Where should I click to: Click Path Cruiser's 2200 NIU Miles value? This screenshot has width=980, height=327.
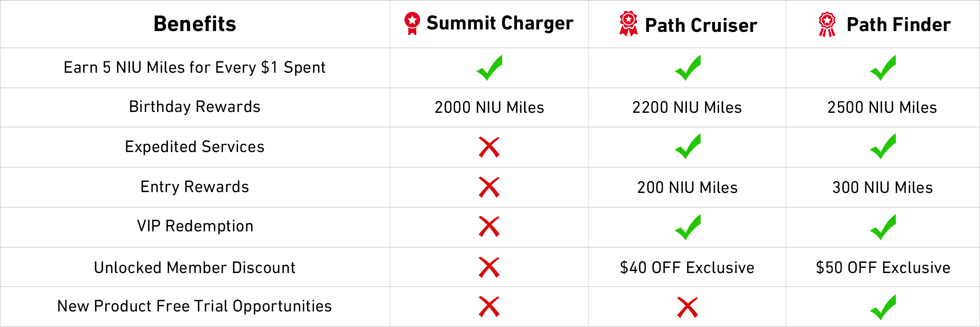(687, 108)
